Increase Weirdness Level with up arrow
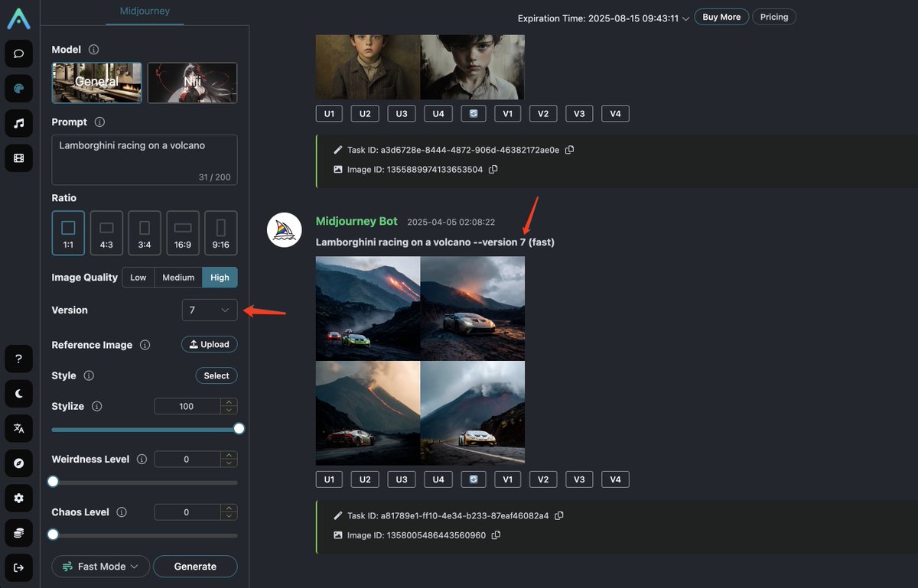 pyautogui.click(x=229, y=456)
